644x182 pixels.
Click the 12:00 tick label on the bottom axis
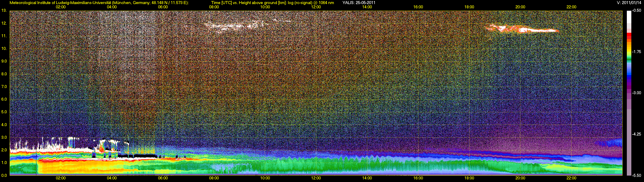tap(316, 178)
